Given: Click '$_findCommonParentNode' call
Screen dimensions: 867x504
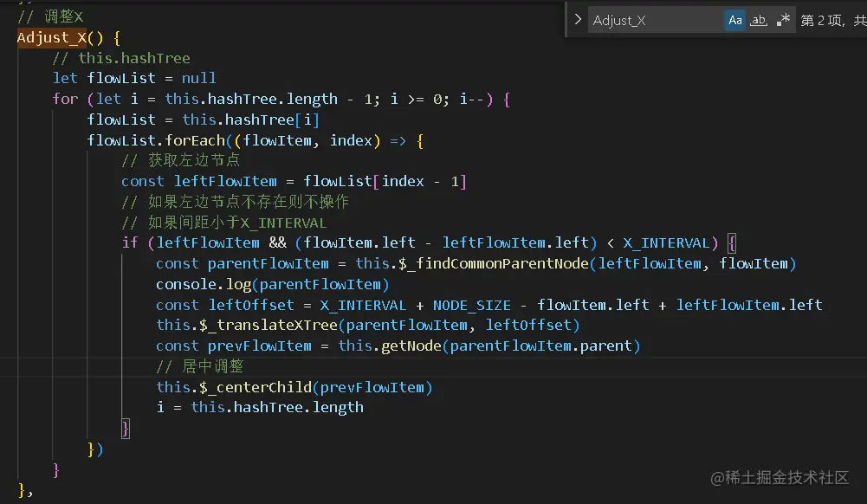Looking at the screenshot, I should 494,263.
